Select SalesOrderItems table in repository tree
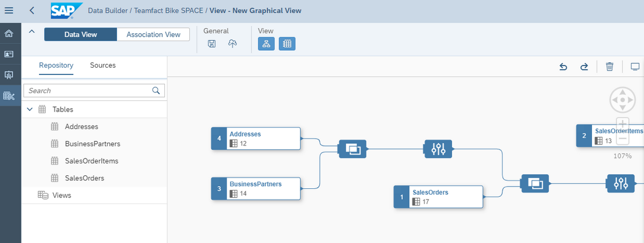The height and width of the screenshot is (243, 644). (94, 161)
